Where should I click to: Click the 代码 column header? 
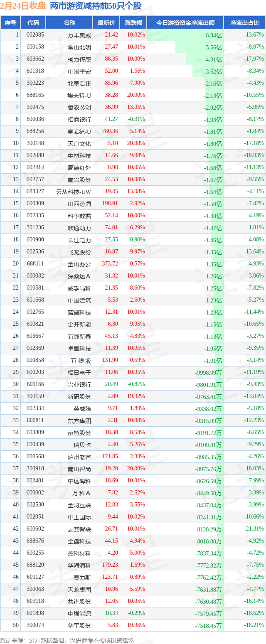(33, 23)
